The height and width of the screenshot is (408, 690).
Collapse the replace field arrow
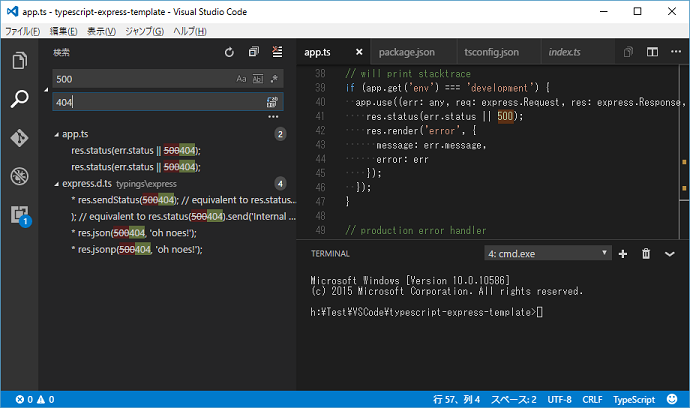coord(46,90)
